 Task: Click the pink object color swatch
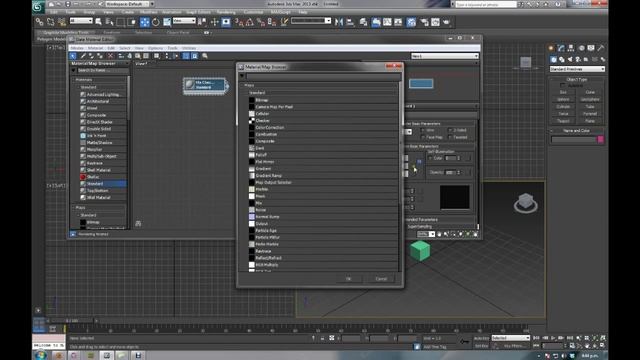600,140
